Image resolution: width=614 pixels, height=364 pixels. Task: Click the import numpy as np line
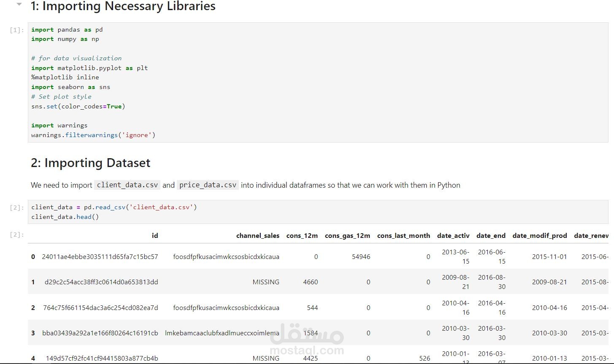coord(65,39)
